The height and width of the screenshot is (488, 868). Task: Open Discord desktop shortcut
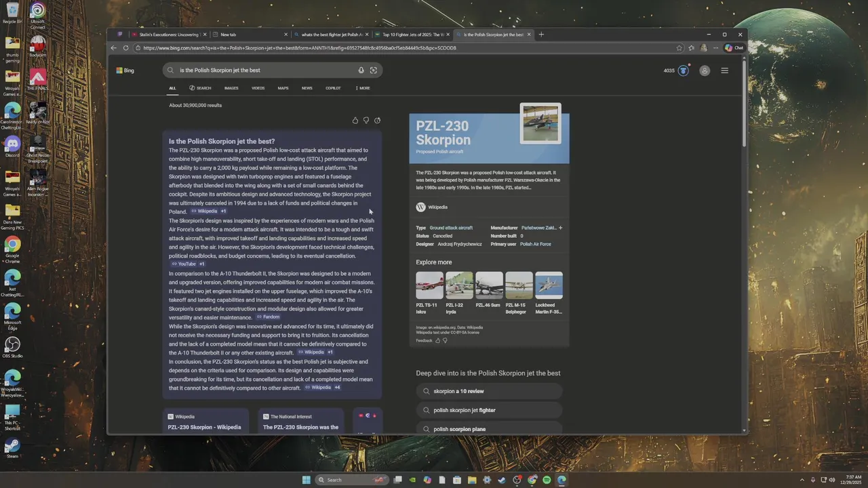[12, 146]
